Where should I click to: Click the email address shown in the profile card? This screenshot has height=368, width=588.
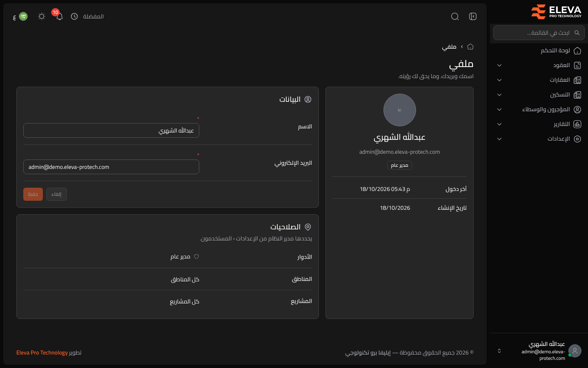[400, 152]
